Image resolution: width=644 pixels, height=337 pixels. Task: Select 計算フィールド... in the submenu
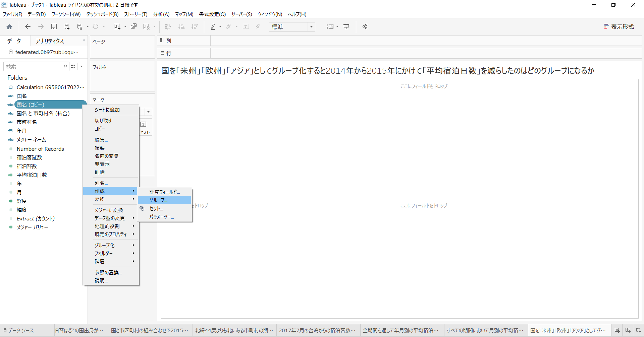click(x=164, y=192)
